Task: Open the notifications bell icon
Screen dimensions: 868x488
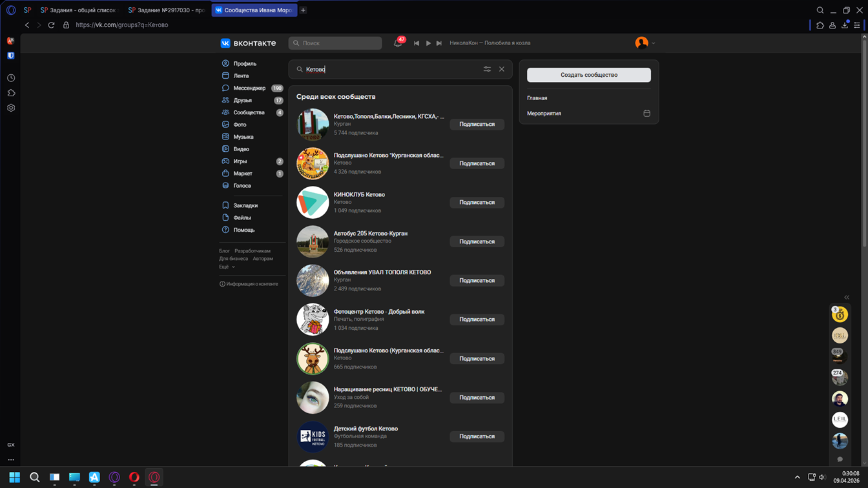Action: click(397, 43)
